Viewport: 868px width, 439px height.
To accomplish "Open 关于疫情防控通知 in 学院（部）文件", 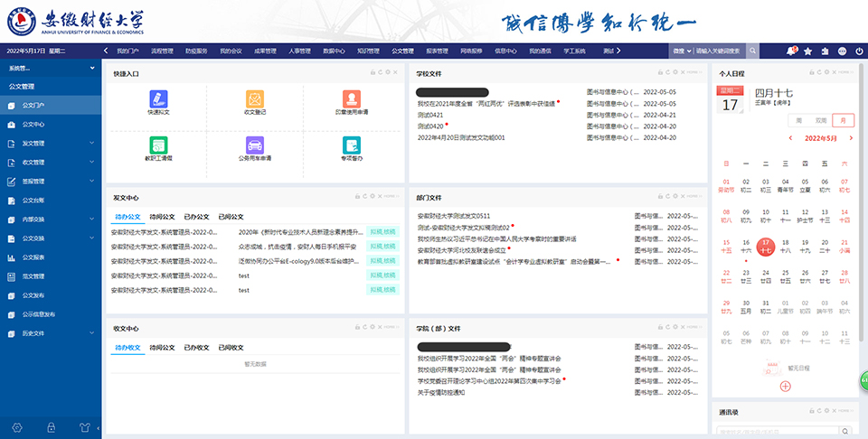I will [440, 393].
